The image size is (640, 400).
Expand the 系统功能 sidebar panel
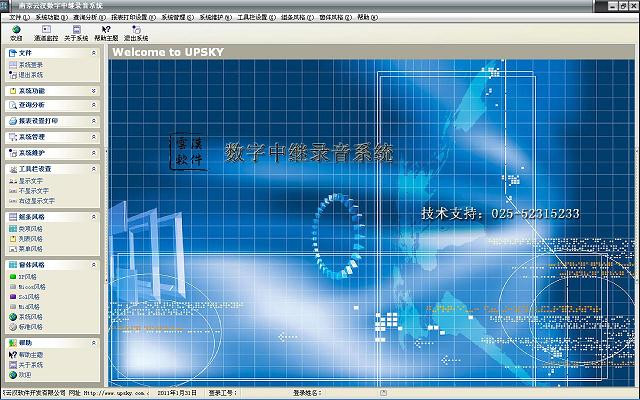pyautogui.click(x=94, y=90)
